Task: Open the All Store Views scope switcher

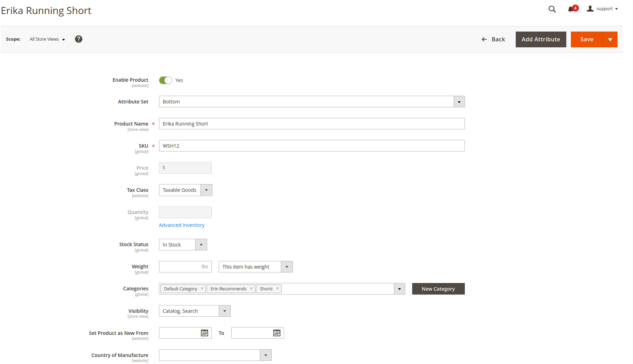Action: pyautogui.click(x=47, y=39)
